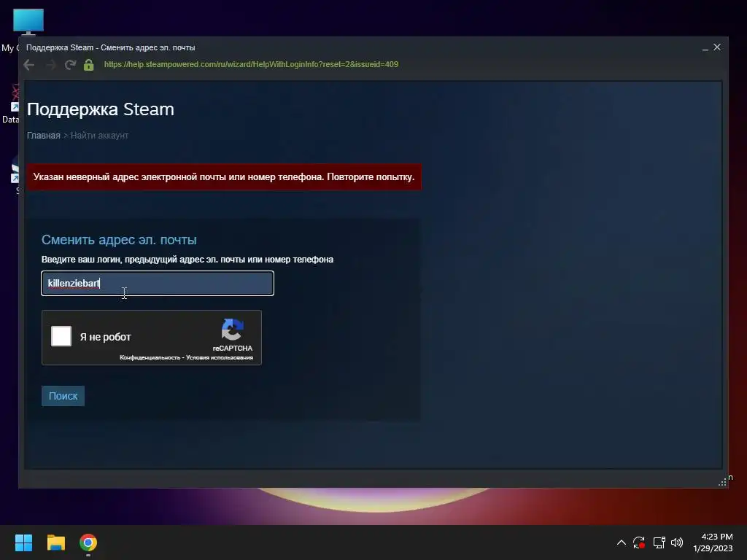Open network settings from the tray
747x560 pixels.
(x=659, y=542)
